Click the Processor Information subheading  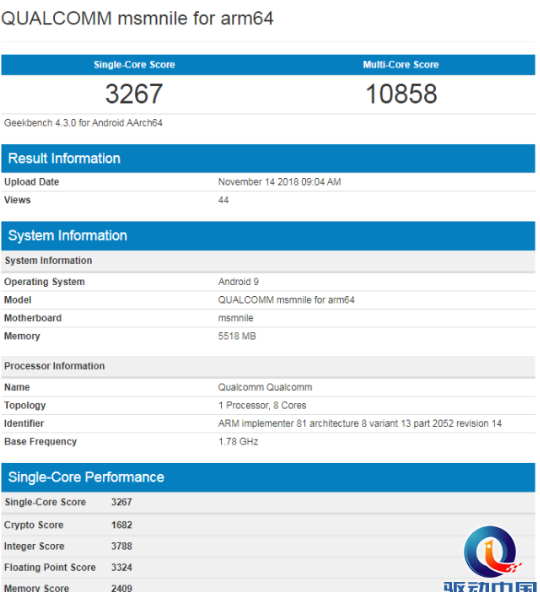pos(54,366)
